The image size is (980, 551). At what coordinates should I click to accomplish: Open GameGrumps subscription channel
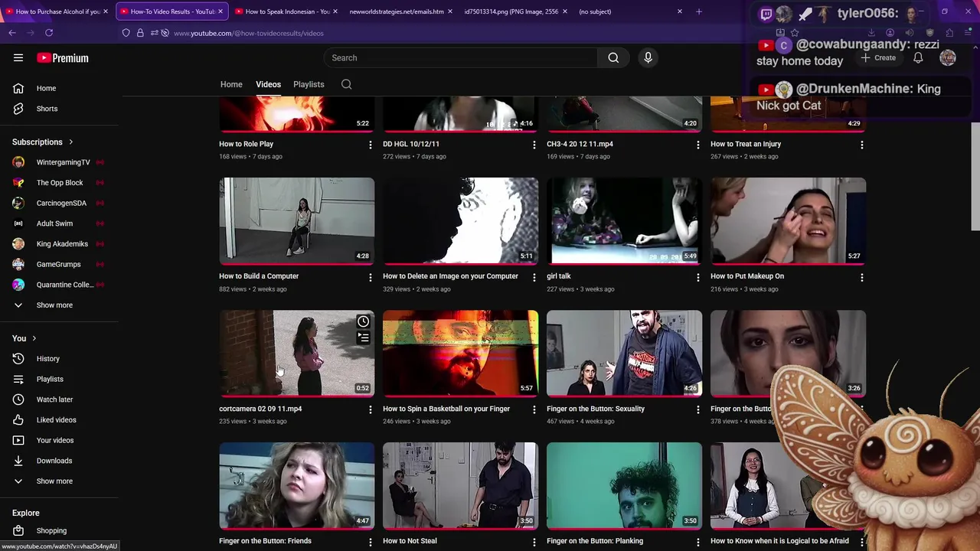tap(59, 265)
